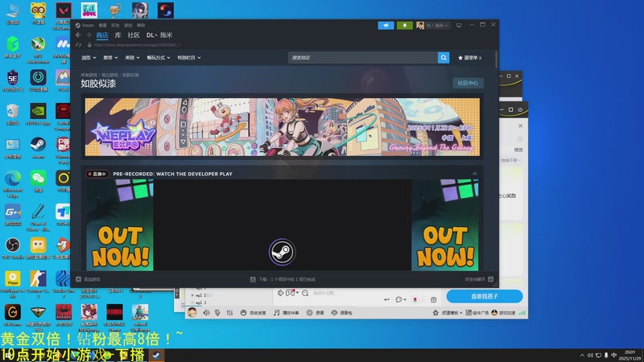Open the Fall Guys desktop icon
Image resolution: width=644 pixels, height=362 pixels.
[89, 10]
